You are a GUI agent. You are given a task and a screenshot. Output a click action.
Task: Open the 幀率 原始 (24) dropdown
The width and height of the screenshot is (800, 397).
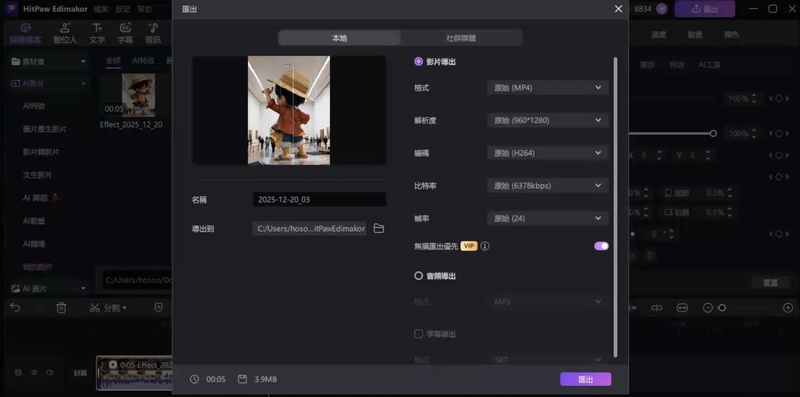click(x=548, y=218)
